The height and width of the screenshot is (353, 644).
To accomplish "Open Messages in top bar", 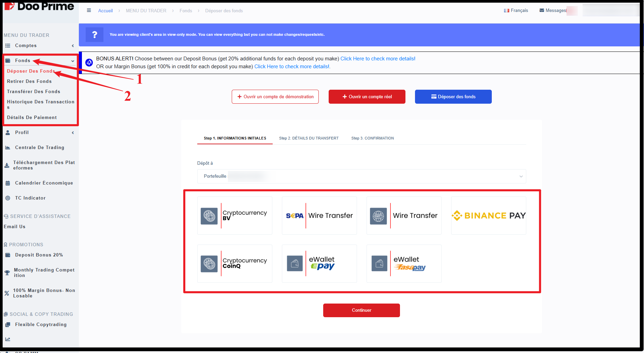I will point(553,11).
